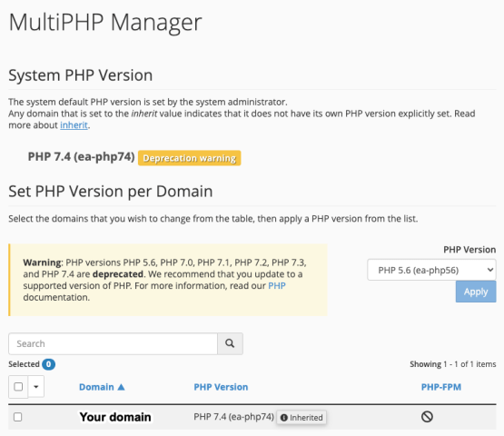This screenshot has width=504, height=436.
Task: Click PHP 7.4 (ea-php74) in domain row
Action: click(x=233, y=417)
